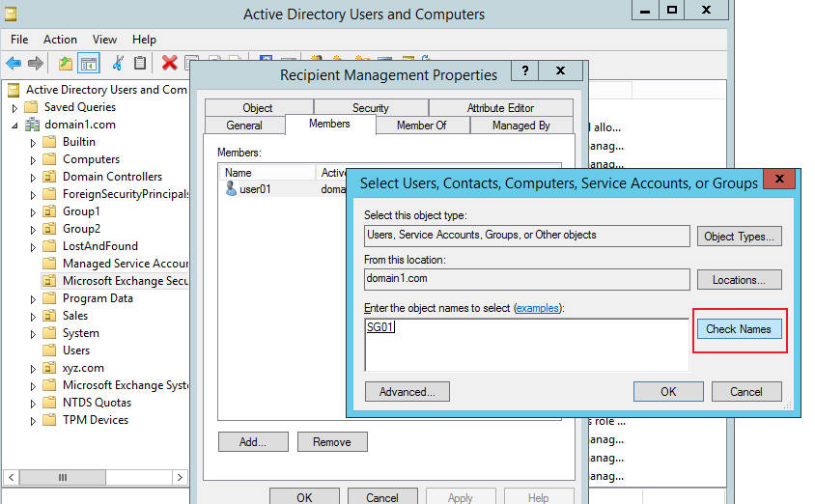Click OK in Recipient Management Properties
This screenshot has width=815, height=504.
(x=304, y=496)
